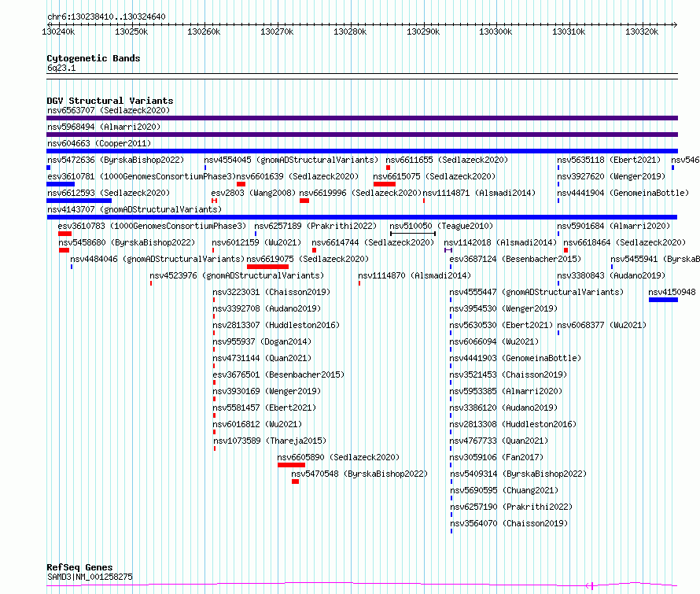Click red bar of nsv5470548 (ByrskaBishop2022)
This screenshot has width=700, height=594.
coord(296,481)
